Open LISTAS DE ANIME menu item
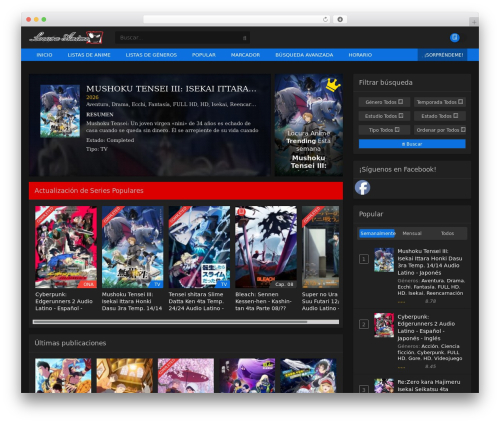 [89, 55]
